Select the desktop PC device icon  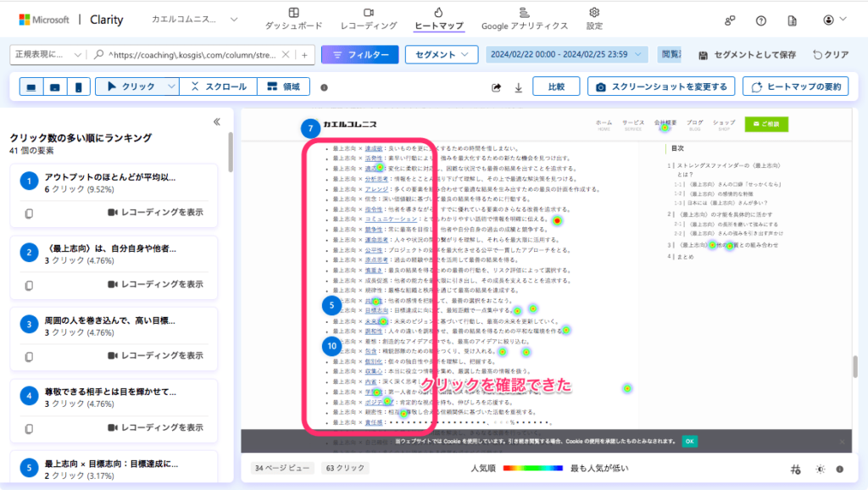pos(31,87)
